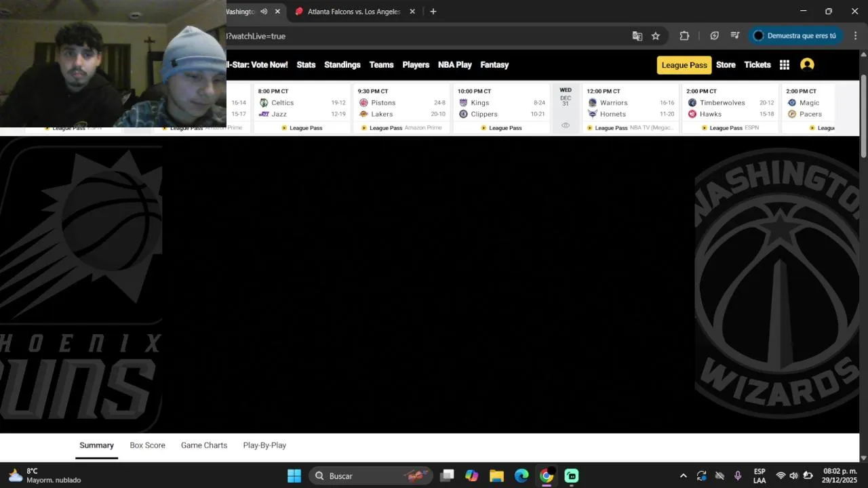Viewport: 868px width, 488px height.
Task: Open Task View from taskbar
Action: point(447,476)
